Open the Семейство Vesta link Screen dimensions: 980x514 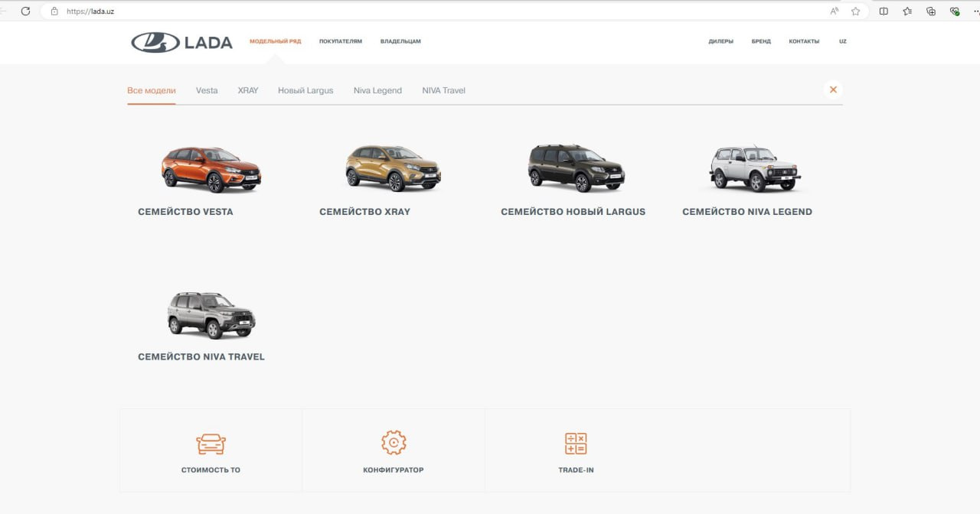(185, 212)
